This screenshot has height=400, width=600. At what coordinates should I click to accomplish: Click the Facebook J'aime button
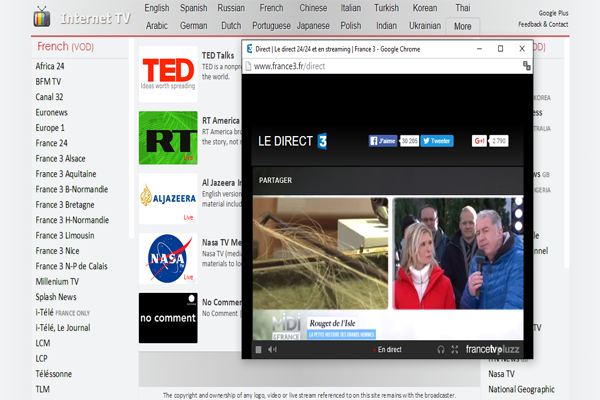[383, 141]
